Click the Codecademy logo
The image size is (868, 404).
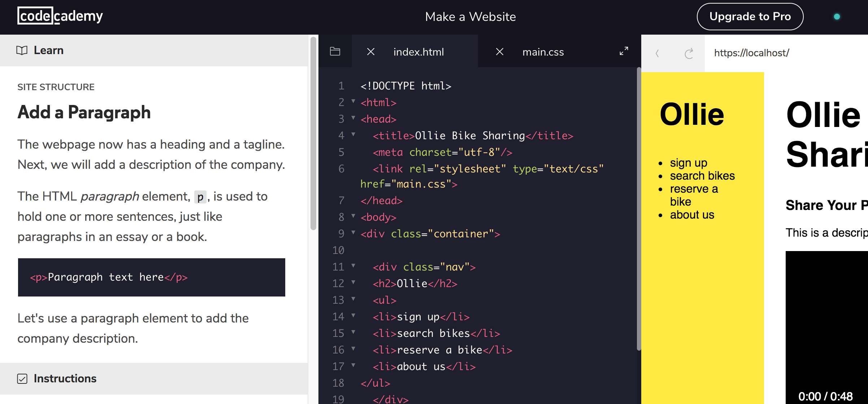[60, 16]
